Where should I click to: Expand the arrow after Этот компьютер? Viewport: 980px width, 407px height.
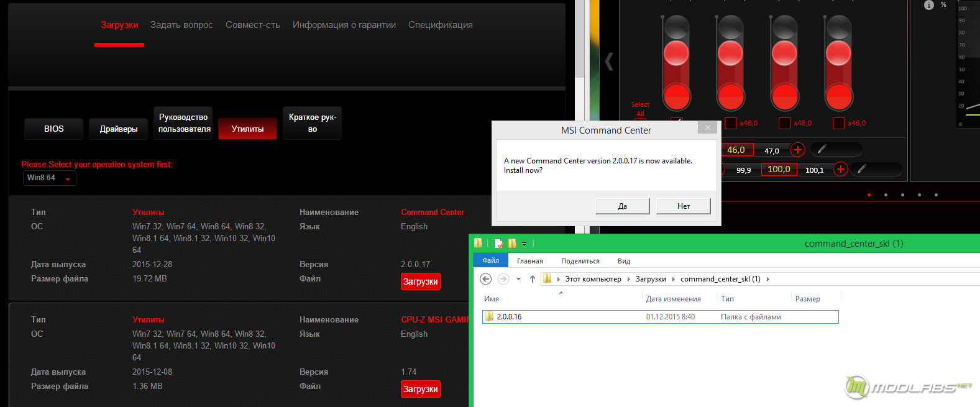click(628, 279)
